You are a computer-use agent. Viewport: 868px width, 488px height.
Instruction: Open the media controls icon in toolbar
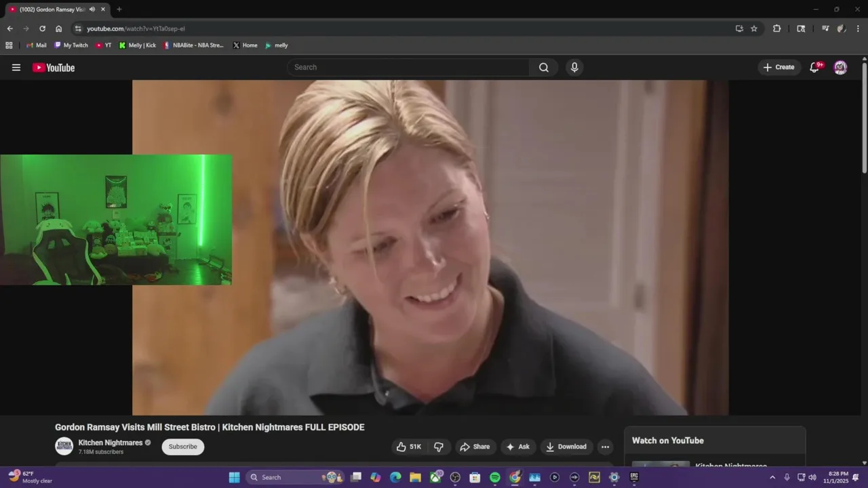pyautogui.click(x=825, y=28)
